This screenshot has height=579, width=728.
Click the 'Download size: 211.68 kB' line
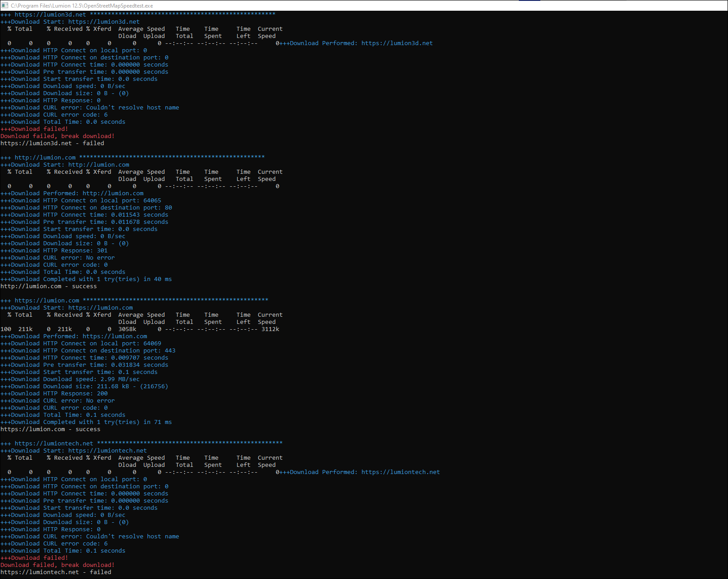84,386
